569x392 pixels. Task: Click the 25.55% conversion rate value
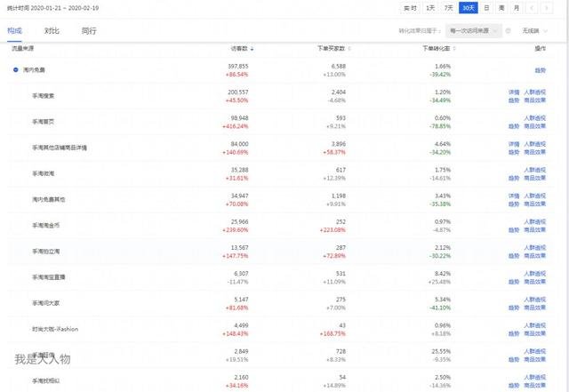pos(441,351)
